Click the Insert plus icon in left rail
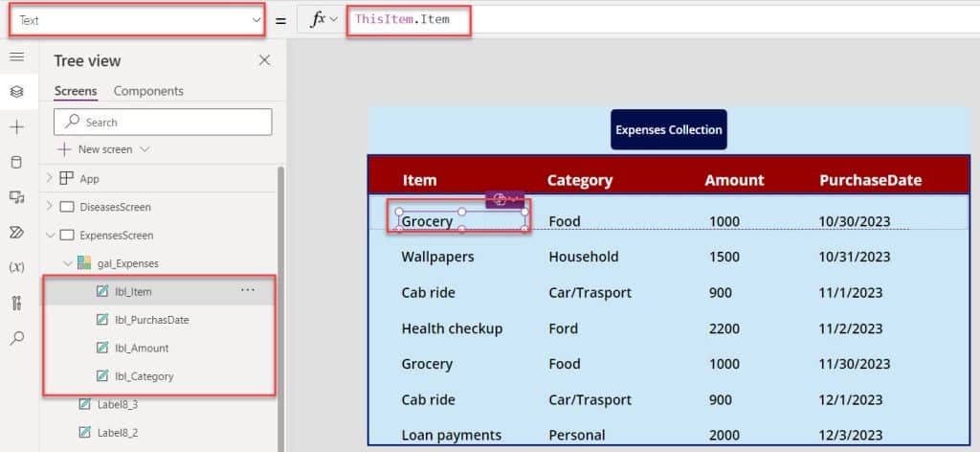This screenshot has width=980, height=452. tap(17, 127)
